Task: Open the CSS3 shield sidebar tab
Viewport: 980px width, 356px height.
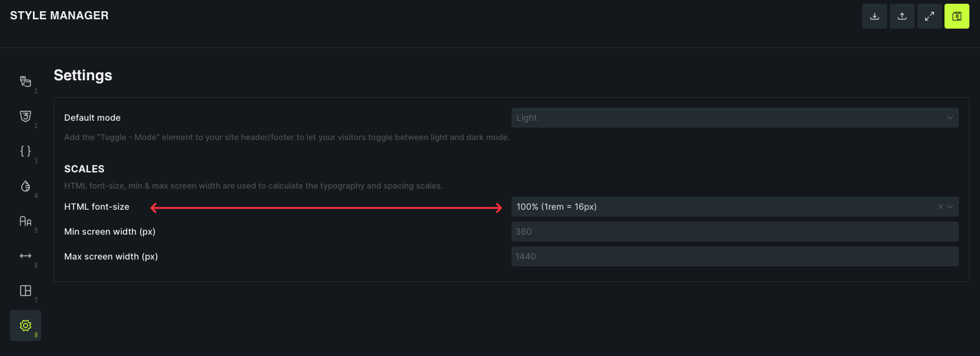Action: (x=26, y=116)
